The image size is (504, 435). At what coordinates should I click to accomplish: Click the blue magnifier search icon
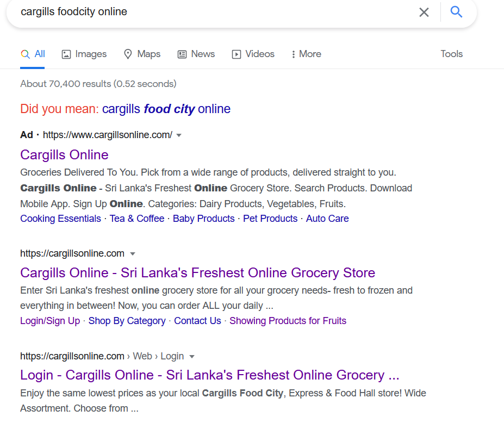(456, 12)
